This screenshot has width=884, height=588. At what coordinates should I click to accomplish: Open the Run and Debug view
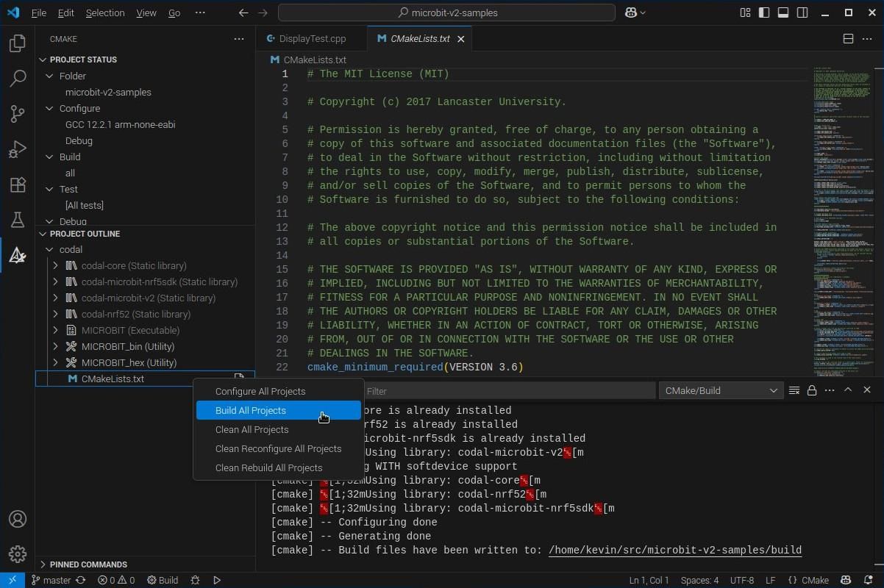18,148
